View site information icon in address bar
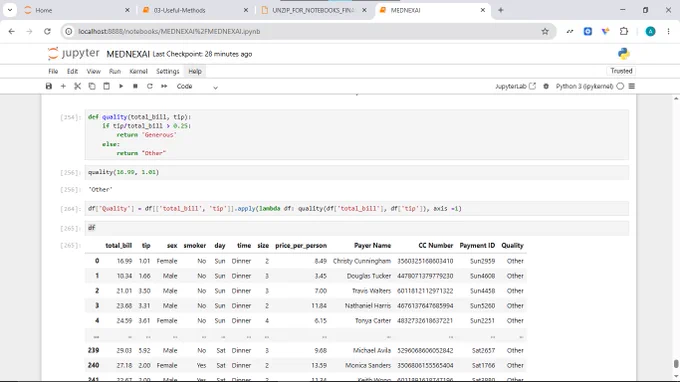 pyautogui.click(x=69, y=31)
